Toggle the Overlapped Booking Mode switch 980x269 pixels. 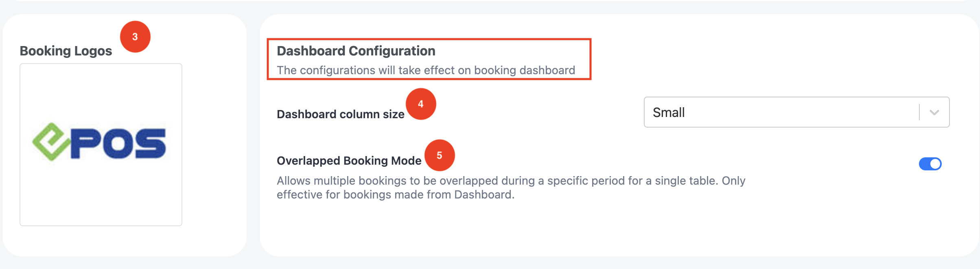930,164
